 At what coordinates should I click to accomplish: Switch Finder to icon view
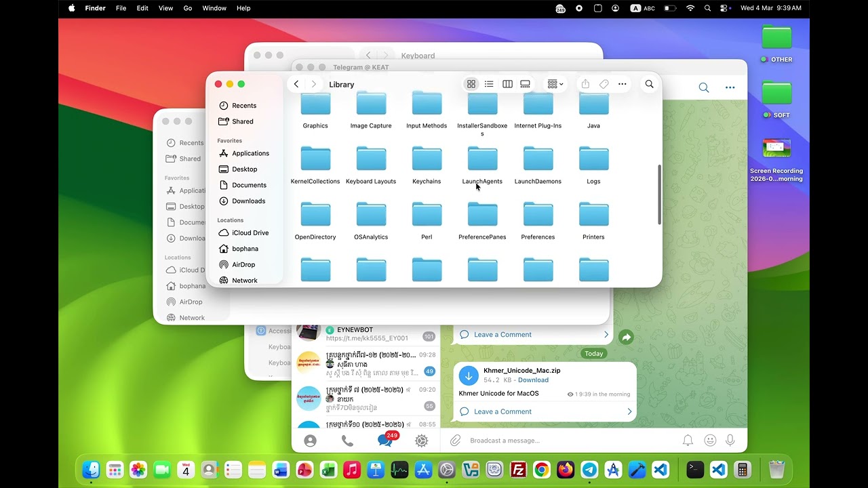coord(471,84)
